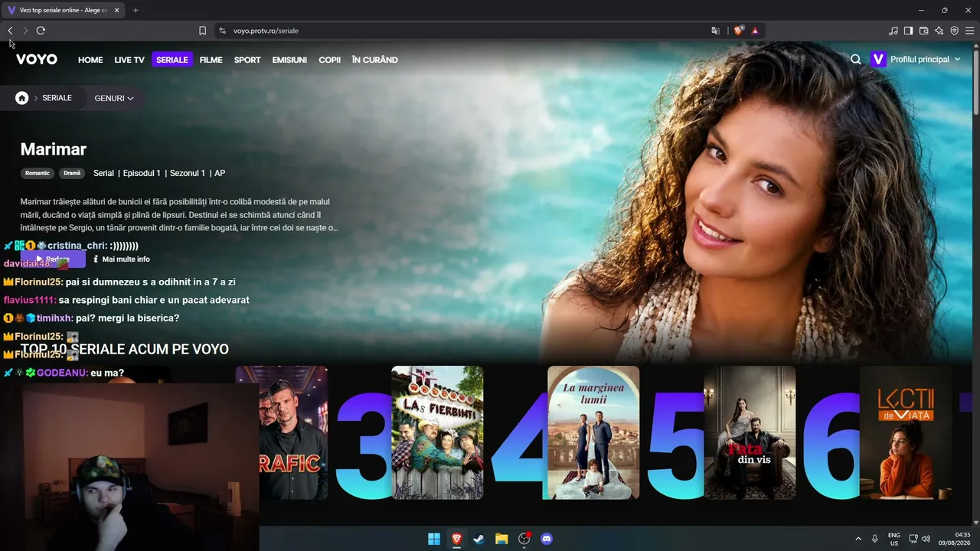Image resolution: width=980 pixels, height=551 pixels.
Task: Click the ENG US language indicator
Action: pyautogui.click(x=893, y=539)
